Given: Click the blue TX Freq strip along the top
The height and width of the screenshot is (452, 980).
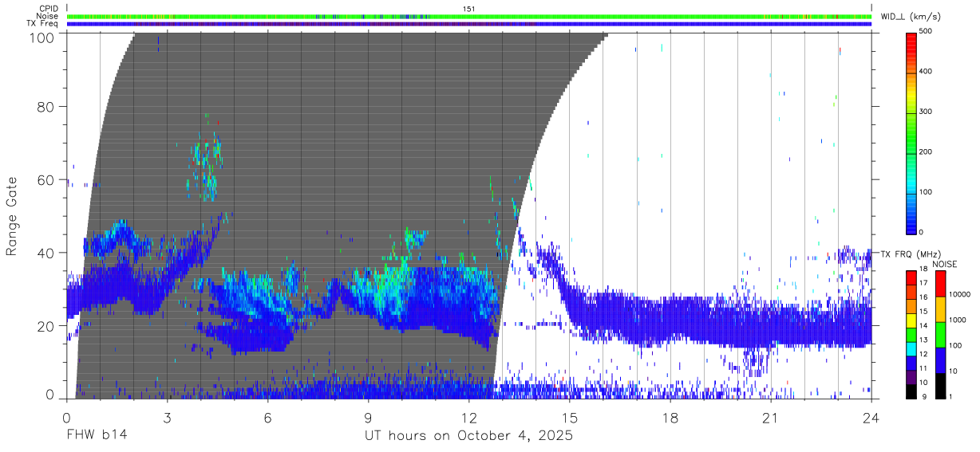Looking at the screenshot, I should tap(469, 24).
